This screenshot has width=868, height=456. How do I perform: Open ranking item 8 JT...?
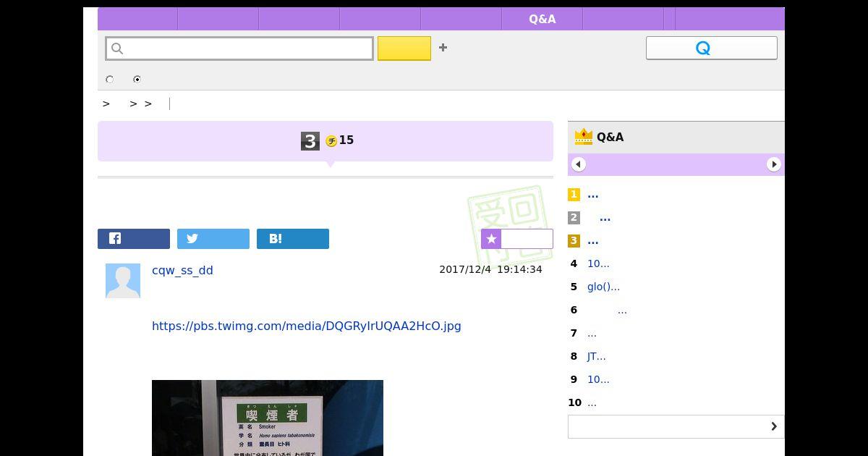(596, 356)
